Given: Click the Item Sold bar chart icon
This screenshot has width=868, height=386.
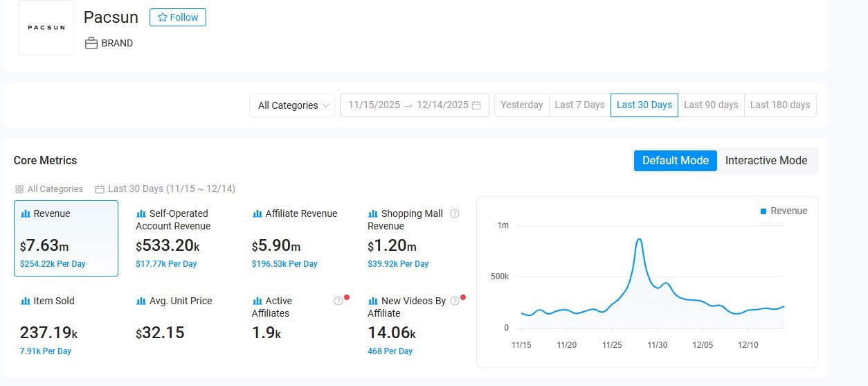Looking at the screenshot, I should pos(26,301).
